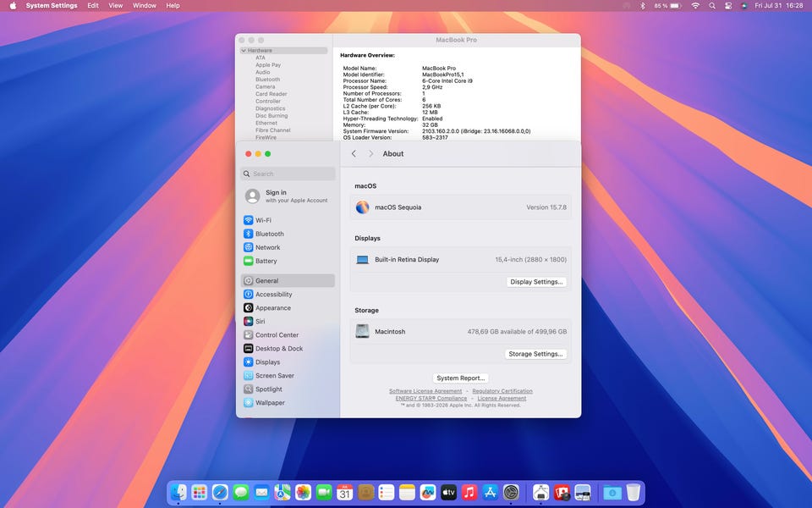Image resolution: width=812 pixels, height=508 pixels.
Task: Launch Safari from the Dock
Action: tap(220, 492)
